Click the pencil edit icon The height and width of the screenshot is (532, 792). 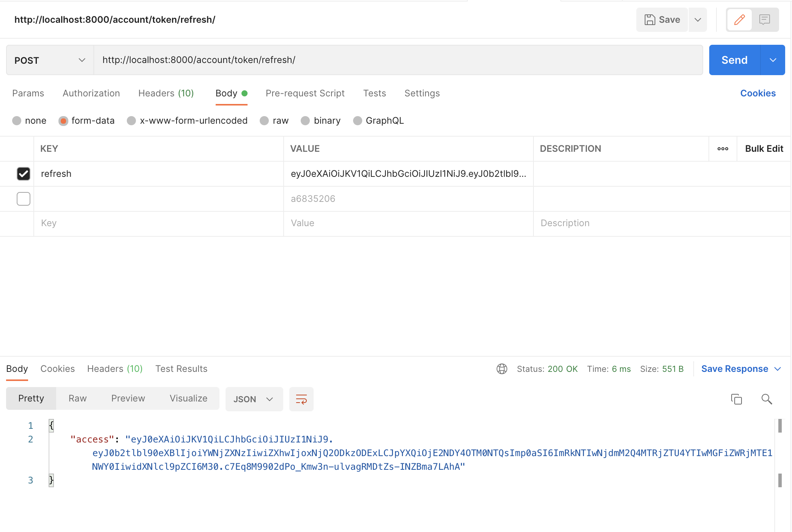[x=739, y=20]
